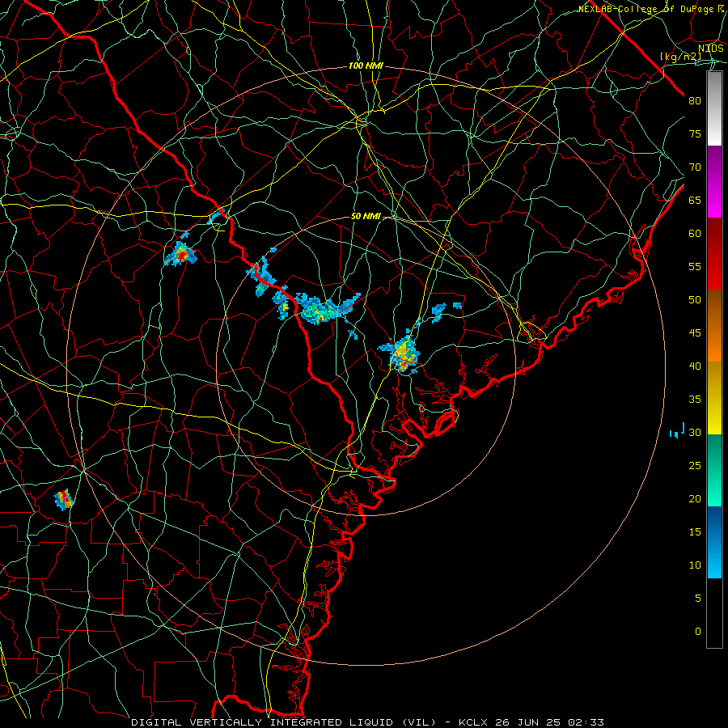This screenshot has height=728, width=728.
Task: Click the 75 value on the VIL scale
Action: point(695,133)
